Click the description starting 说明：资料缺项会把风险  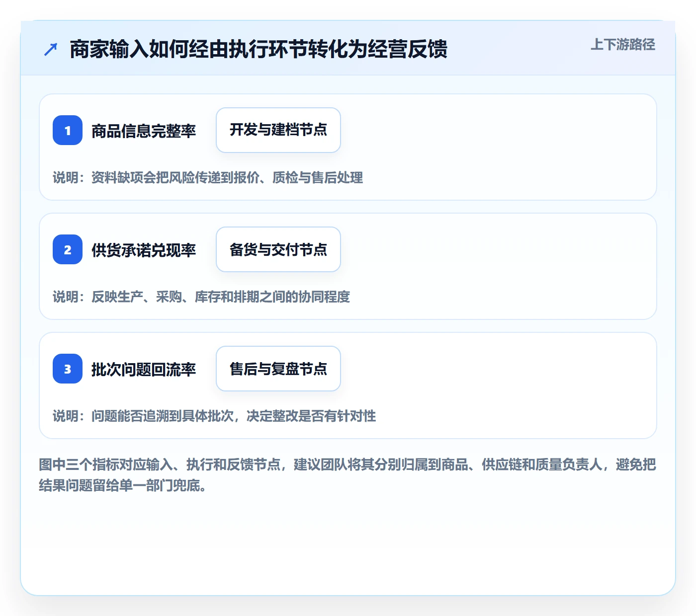point(208,177)
